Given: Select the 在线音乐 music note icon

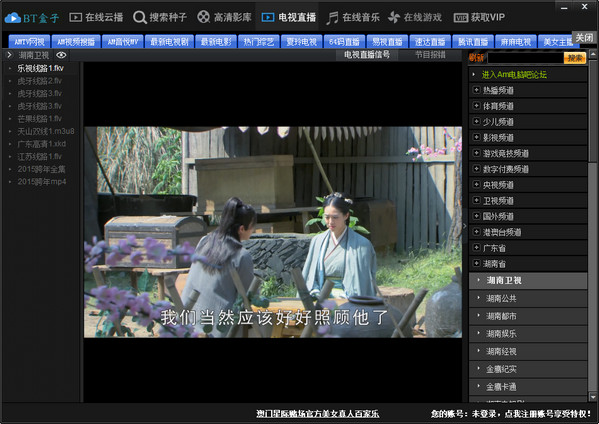Looking at the screenshot, I should pos(332,18).
